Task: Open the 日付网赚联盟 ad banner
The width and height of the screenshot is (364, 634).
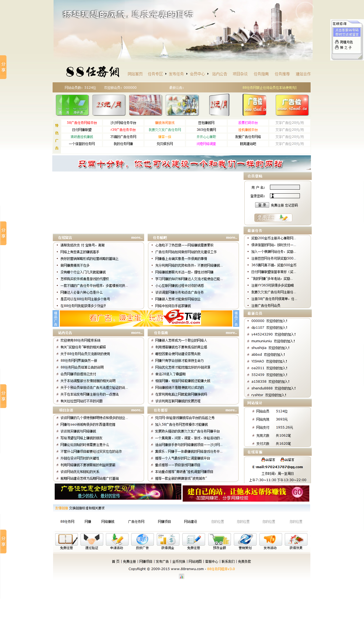Action: tap(145, 105)
